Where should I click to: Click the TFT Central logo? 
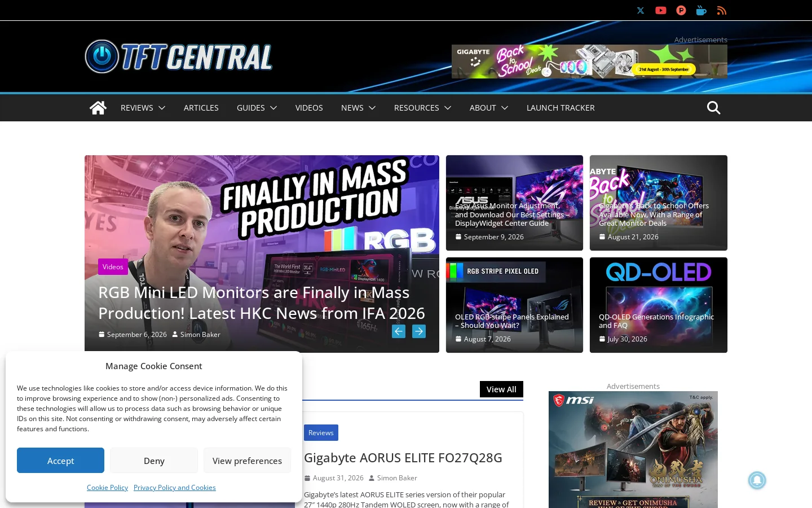click(179, 56)
